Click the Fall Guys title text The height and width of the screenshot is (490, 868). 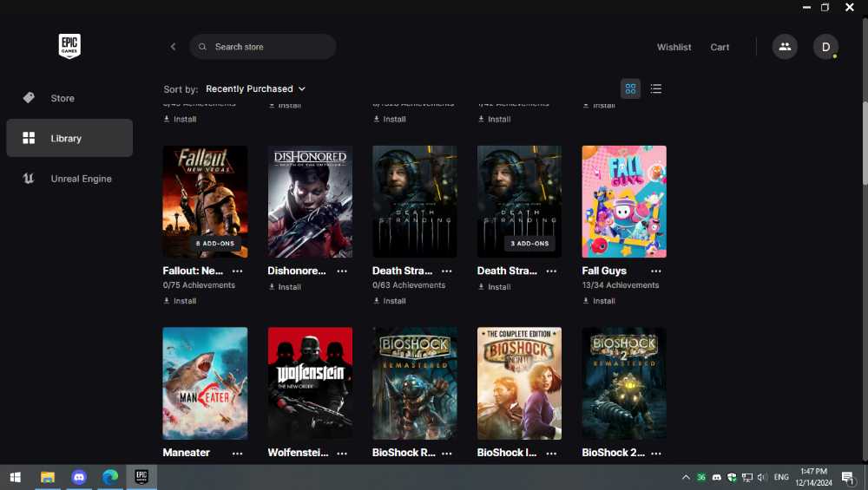click(x=604, y=271)
